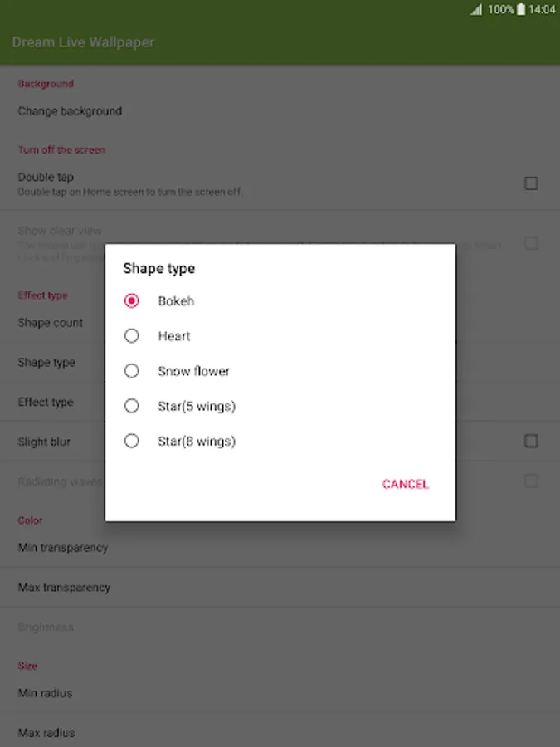Open the Min radius setting
The image size is (560, 747).
pyautogui.click(x=46, y=693)
